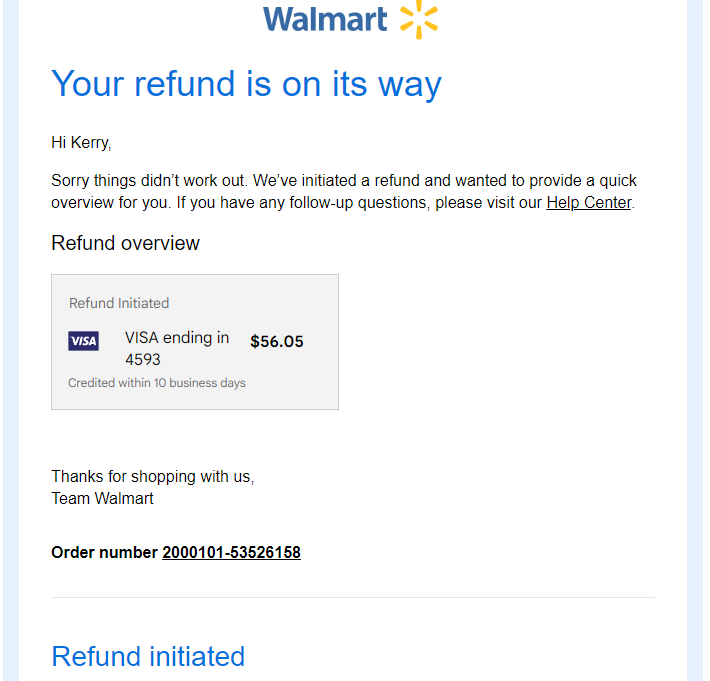
Task: Click the Walmart wordmark logo
Action: click(325, 19)
